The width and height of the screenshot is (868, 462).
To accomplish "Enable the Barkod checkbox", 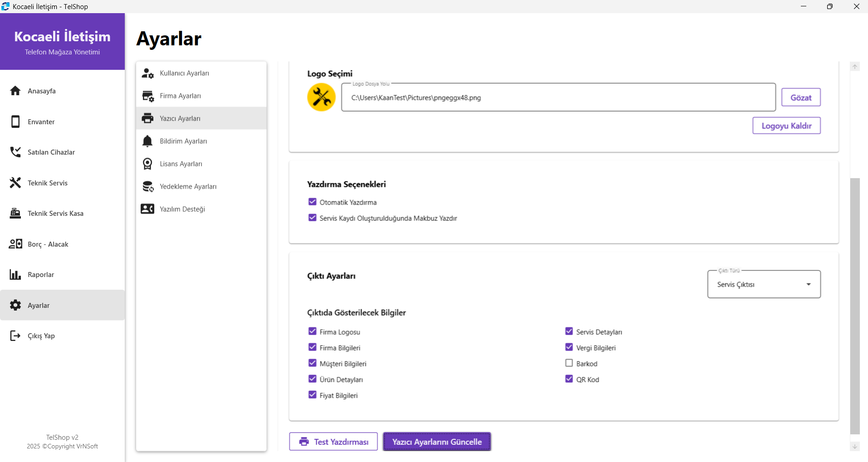I will (569, 363).
